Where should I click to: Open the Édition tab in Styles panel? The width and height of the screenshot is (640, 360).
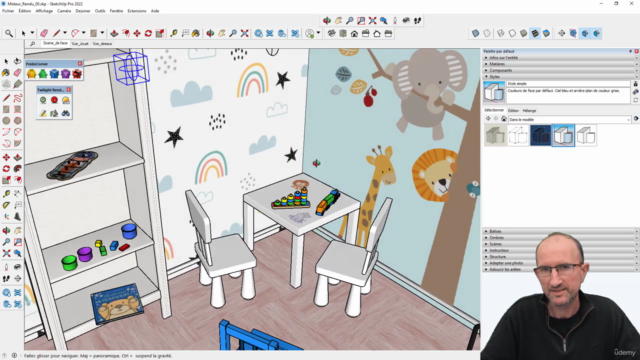pos(513,111)
